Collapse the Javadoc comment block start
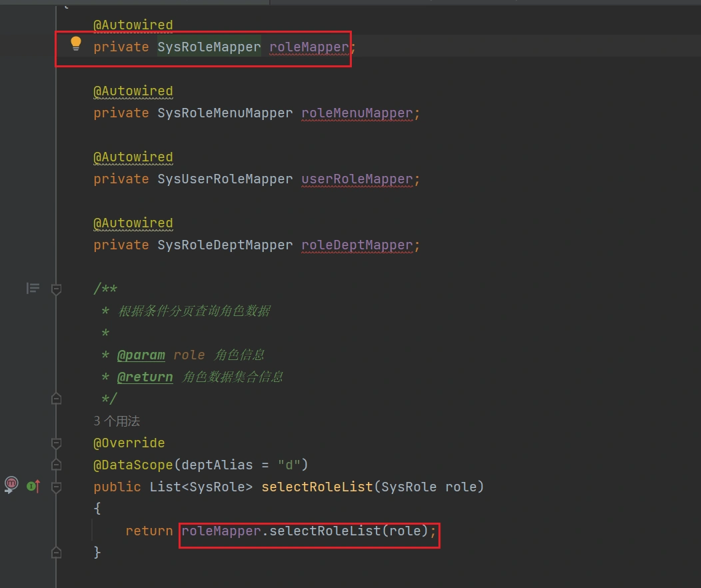Image resolution: width=701 pixels, height=588 pixels. click(x=57, y=289)
